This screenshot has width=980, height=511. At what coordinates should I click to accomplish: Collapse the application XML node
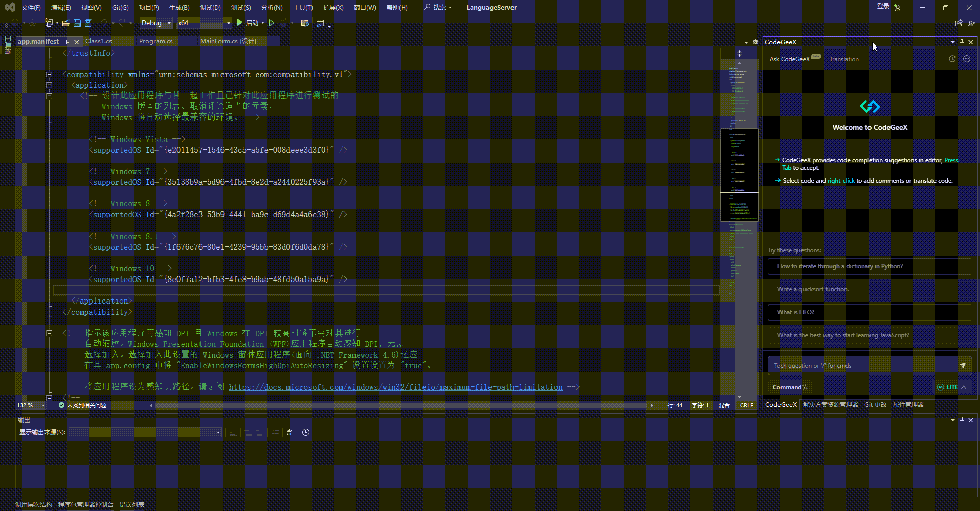click(49, 85)
